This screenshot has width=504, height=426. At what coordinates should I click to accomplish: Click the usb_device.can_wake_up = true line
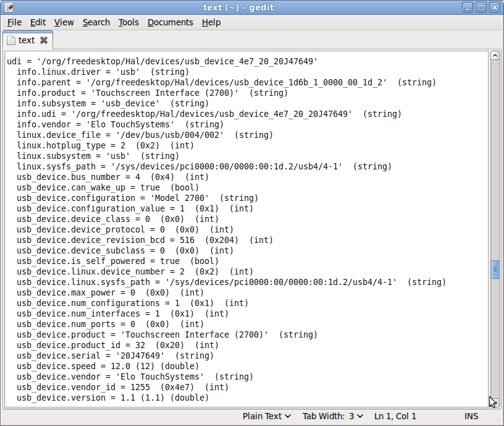point(108,187)
